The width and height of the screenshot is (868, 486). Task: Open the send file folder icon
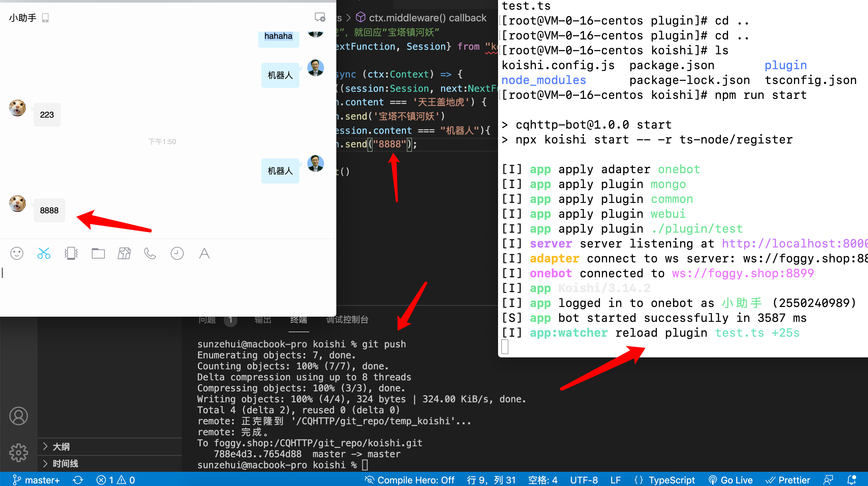click(x=98, y=253)
